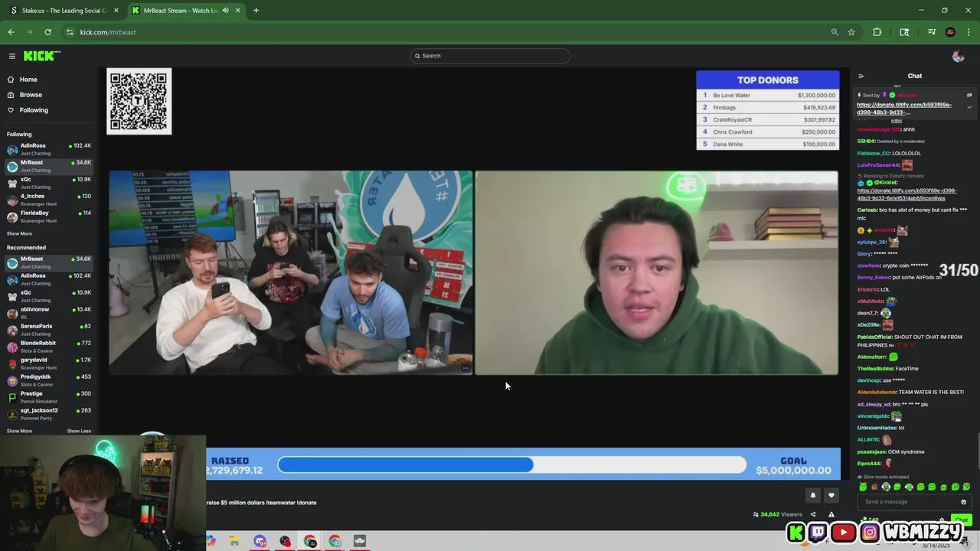Click the address bar URL kick.com/mrbeast
The image size is (980, 551).
click(108, 32)
